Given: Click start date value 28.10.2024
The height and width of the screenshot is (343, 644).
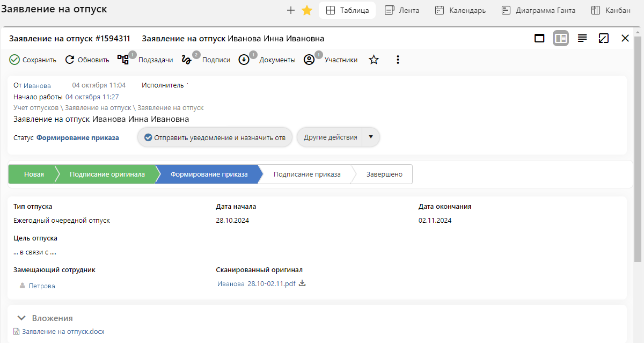Looking at the screenshot, I should point(232,221).
